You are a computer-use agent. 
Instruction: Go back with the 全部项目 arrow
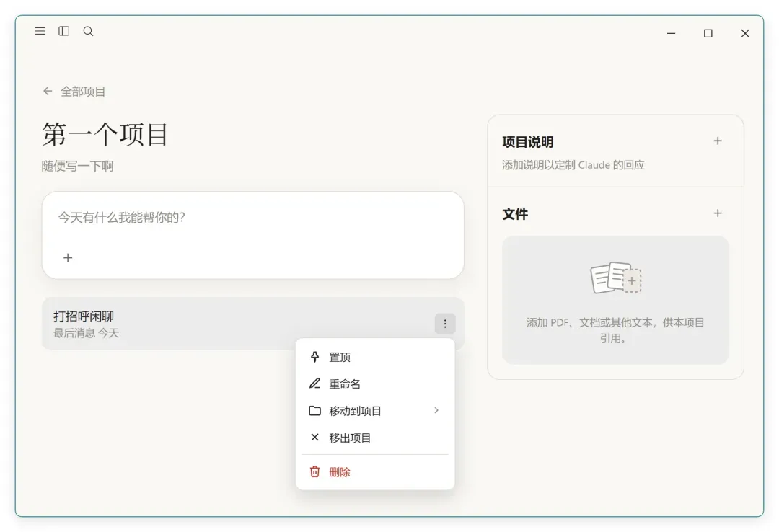(x=48, y=91)
